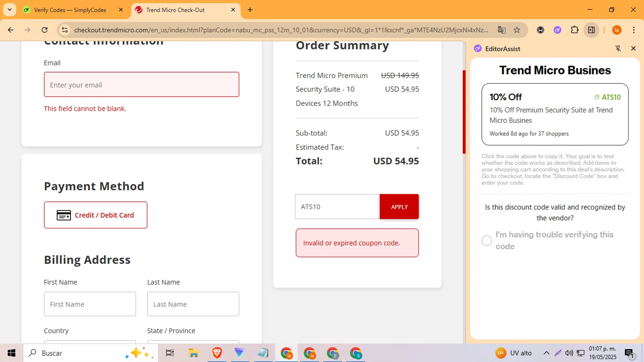Open the clock showing 01:07 p. m.

pos(602,353)
